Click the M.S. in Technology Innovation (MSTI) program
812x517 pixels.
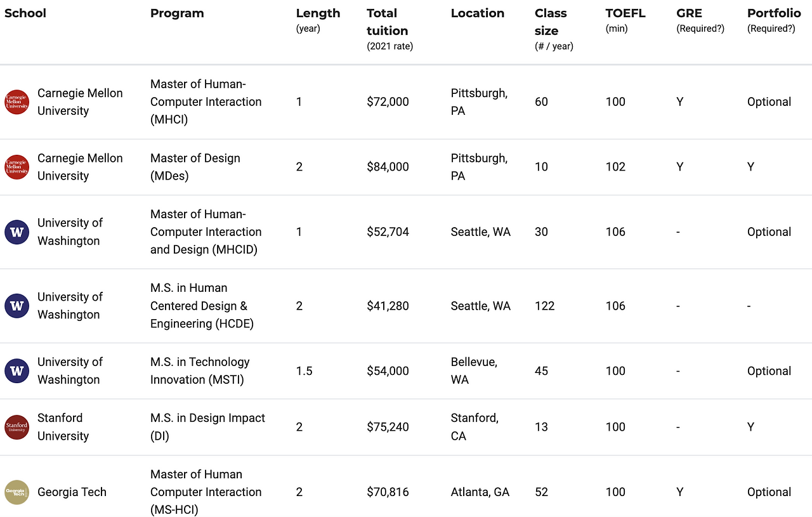pos(200,371)
